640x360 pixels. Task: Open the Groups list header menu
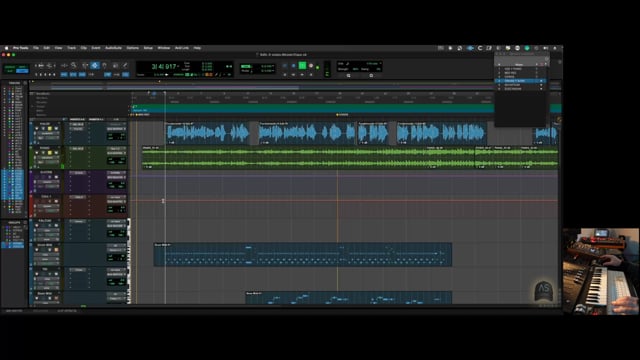tap(25, 223)
